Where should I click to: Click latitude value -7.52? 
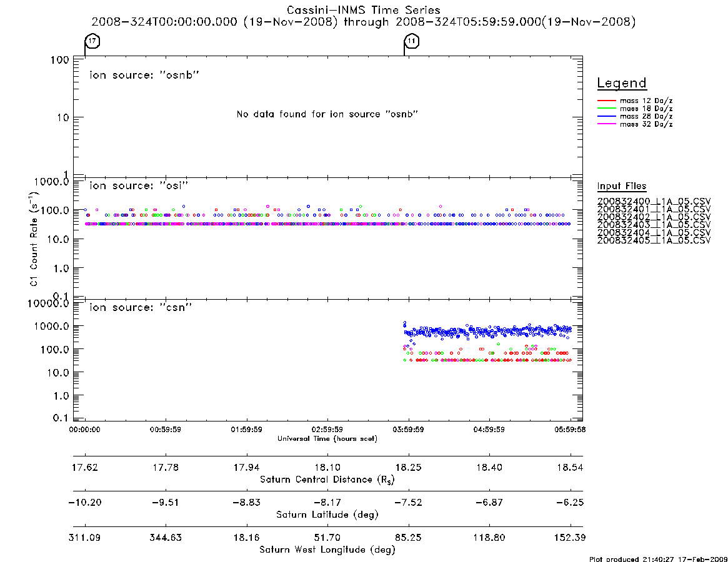(409, 503)
